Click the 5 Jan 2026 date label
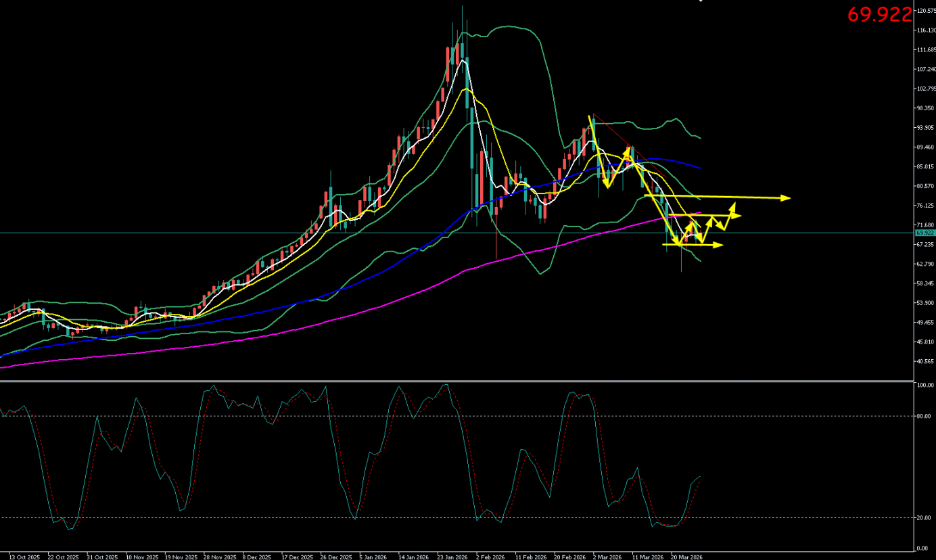 click(x=374, y=557)
